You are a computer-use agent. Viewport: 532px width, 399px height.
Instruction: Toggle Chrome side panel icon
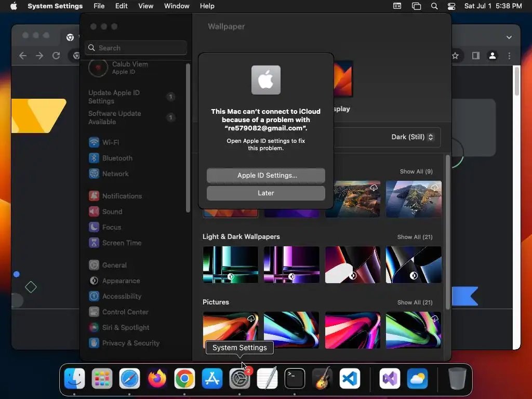click(x=476, y=56)
